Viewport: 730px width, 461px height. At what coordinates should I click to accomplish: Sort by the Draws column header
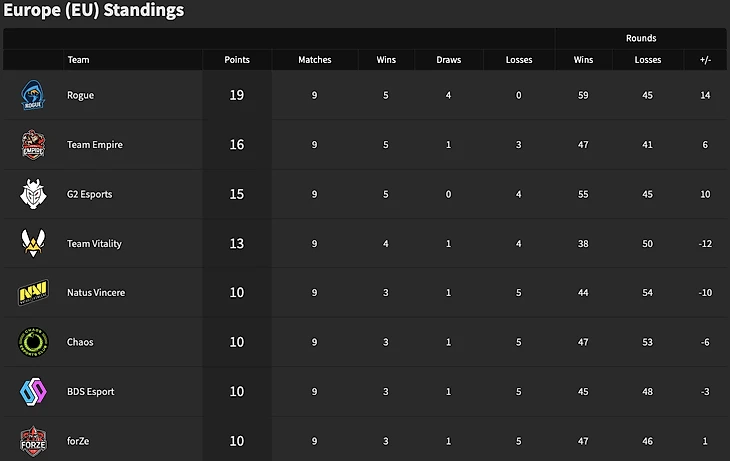pyautogui.click(x=449, y=60)
